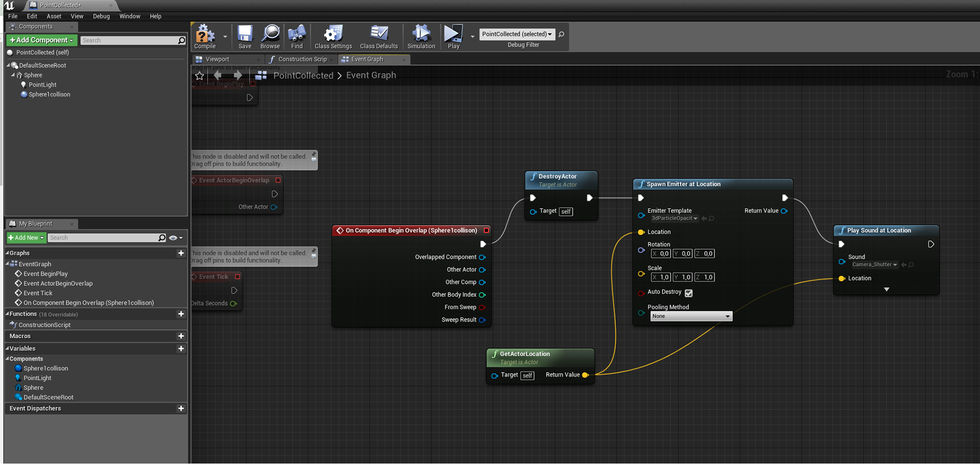This screenshot has width=980, height=465.
Task: Click the Add Component button
Action: [x=42, y=40]
